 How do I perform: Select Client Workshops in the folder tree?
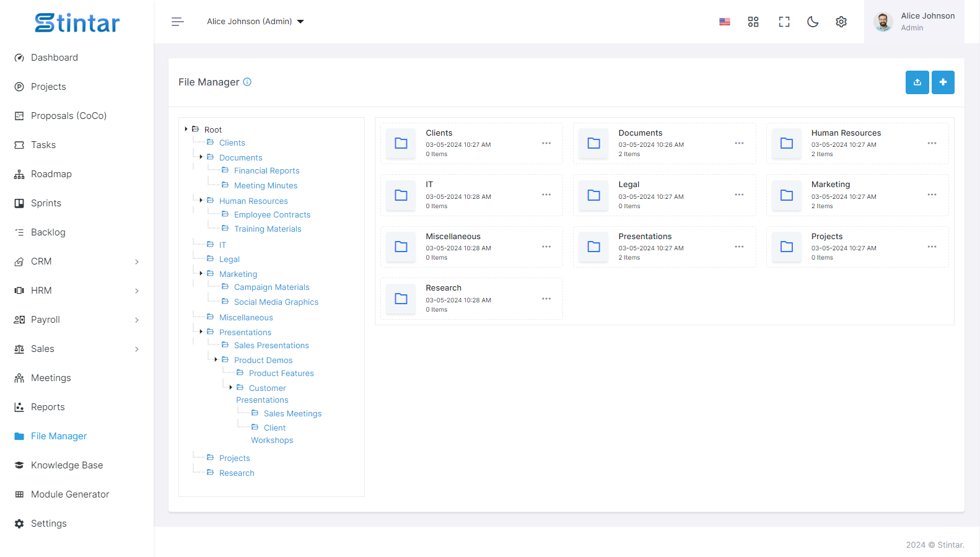[x=272, y=434]
